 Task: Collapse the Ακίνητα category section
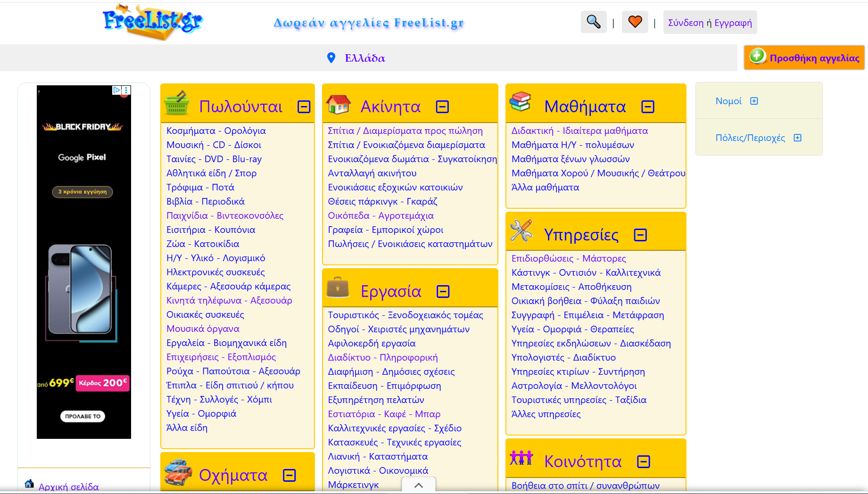click(x=442, y=107)
